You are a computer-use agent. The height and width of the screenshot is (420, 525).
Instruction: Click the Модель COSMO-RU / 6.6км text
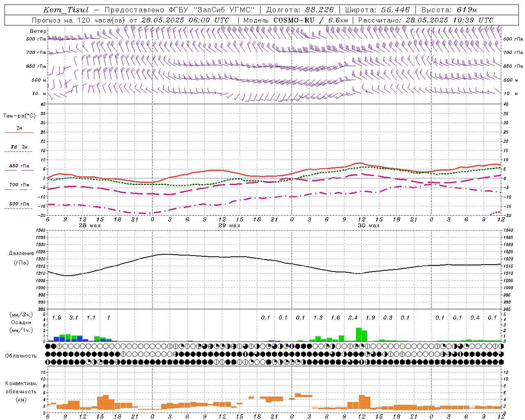296,20
